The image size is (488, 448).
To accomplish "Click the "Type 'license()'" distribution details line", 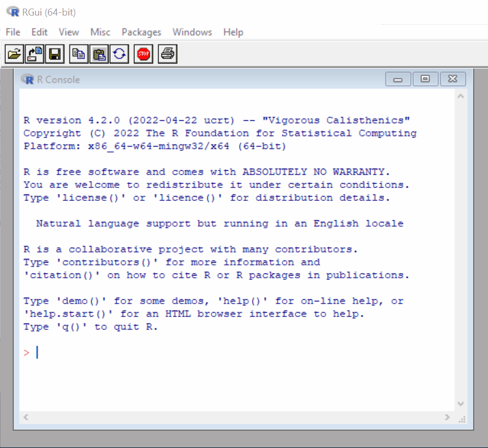I will (207, 198).
